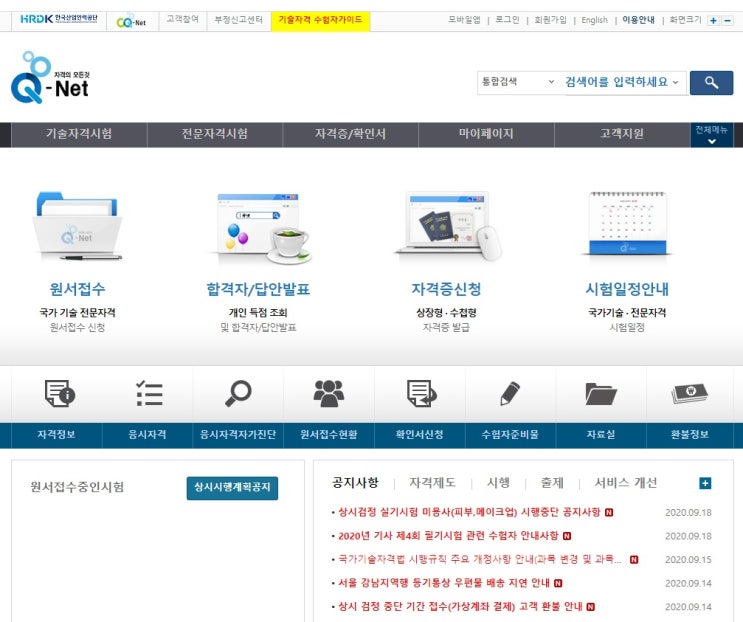Screen dimensions: 743x622
Task: Open the 원서접수 folder icon
Action: (77, 225)
